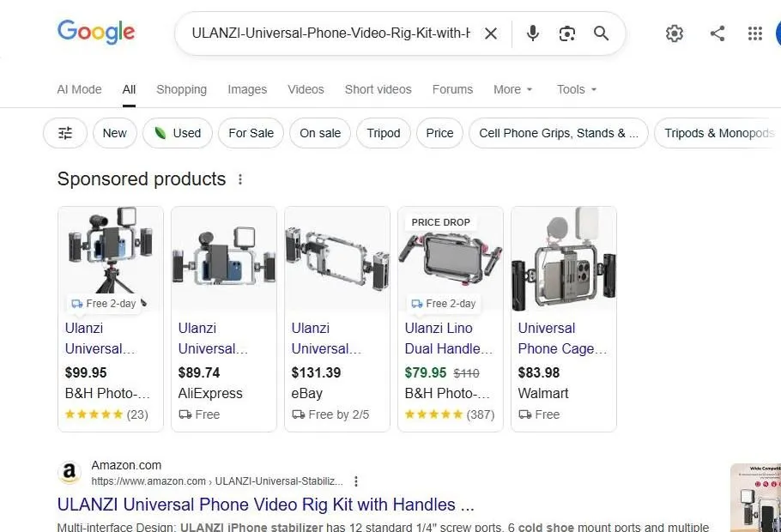Click the Walmart seller name
The height and width of the screenshot is (532, 781).
pyautogui.click(x=543, y=394)
